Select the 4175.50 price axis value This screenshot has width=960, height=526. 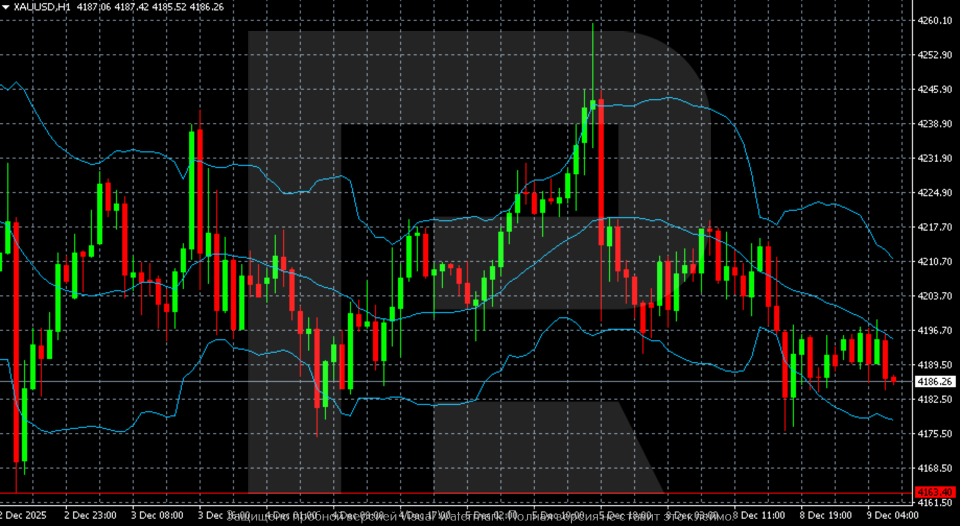[934, 433]
